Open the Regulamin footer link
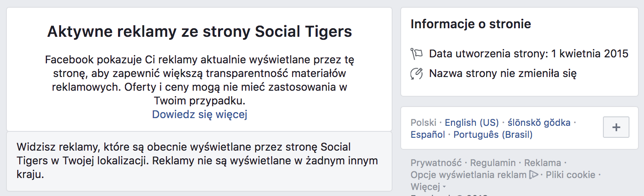644x196 pixels. point(493,163)
